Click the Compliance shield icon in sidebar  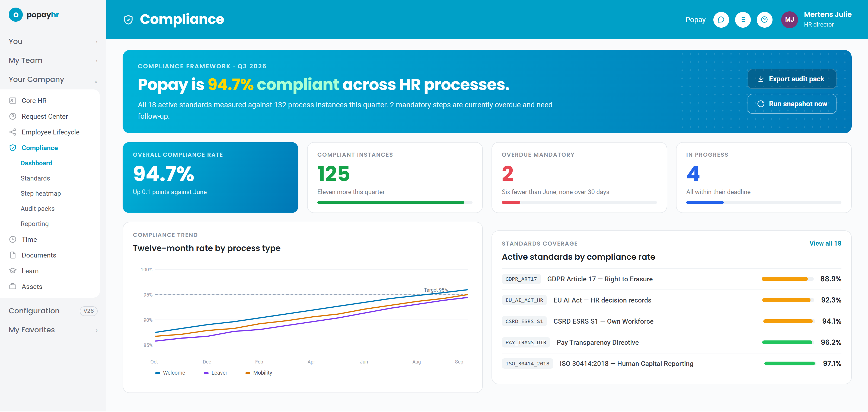[x=13, y=148]
